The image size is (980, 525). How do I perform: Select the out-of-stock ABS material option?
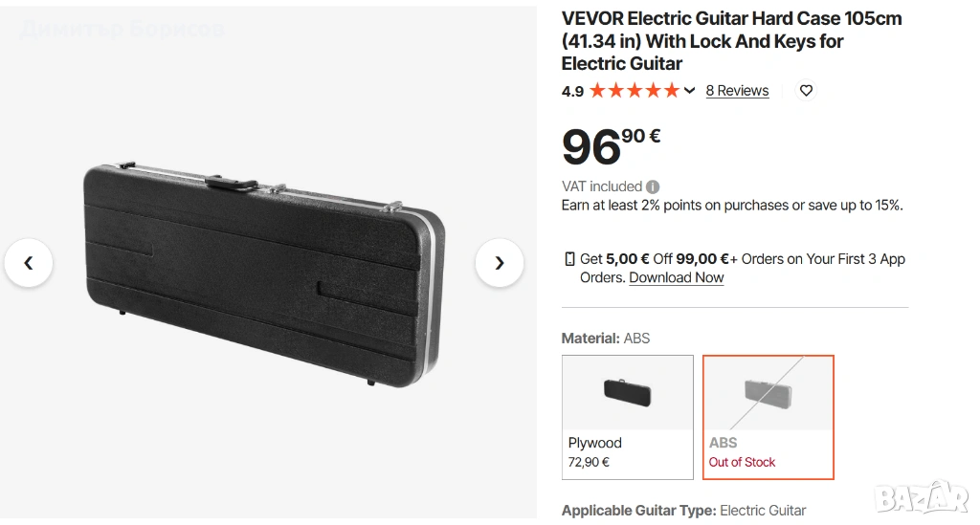[768, 417]
